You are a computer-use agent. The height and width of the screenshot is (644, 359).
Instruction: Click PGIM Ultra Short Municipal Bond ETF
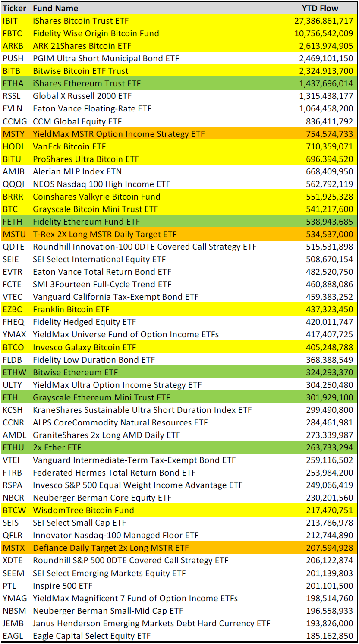(106, 58)
